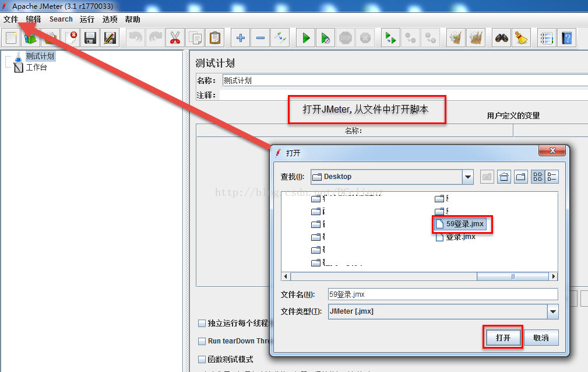Click Start no pauses icon
Screen dimensions: 588x372
[326, 38]
